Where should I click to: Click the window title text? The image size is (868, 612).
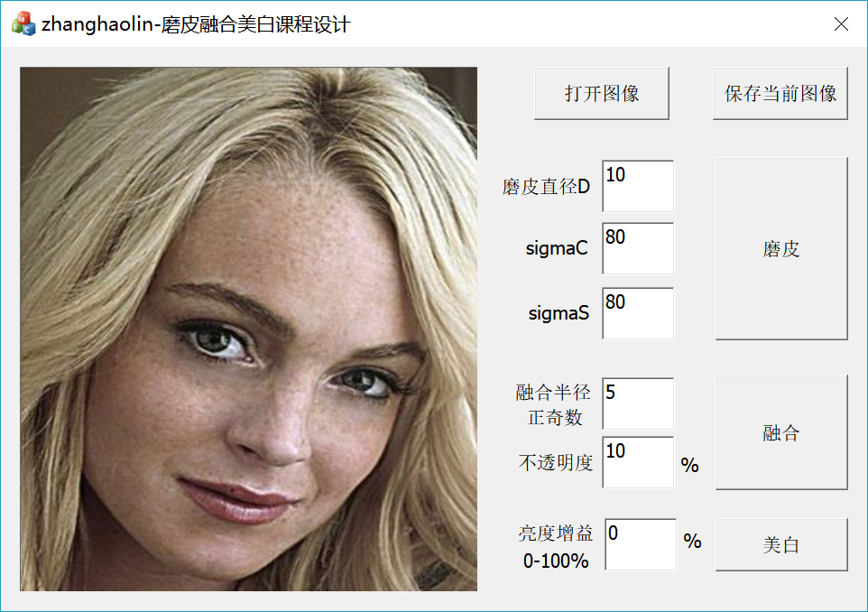(196, 24)
